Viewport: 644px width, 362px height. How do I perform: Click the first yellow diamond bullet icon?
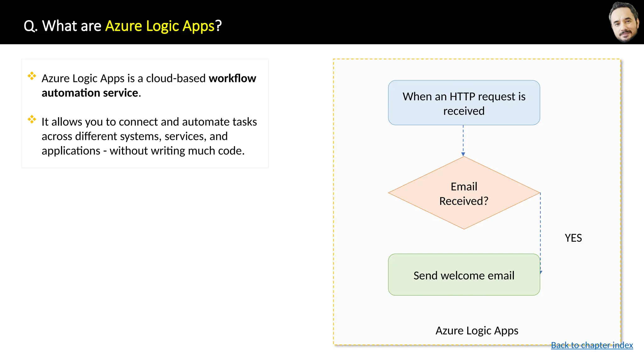point(32,76)
